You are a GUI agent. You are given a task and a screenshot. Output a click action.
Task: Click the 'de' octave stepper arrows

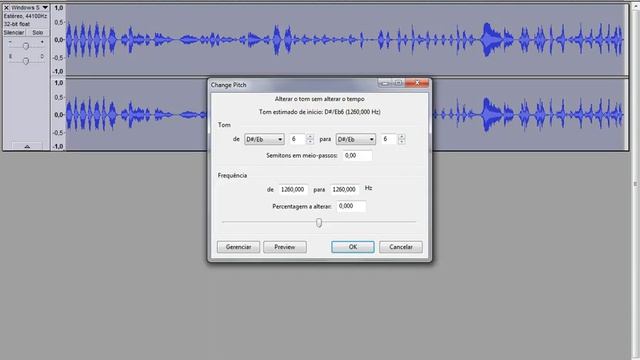point(310,139)
